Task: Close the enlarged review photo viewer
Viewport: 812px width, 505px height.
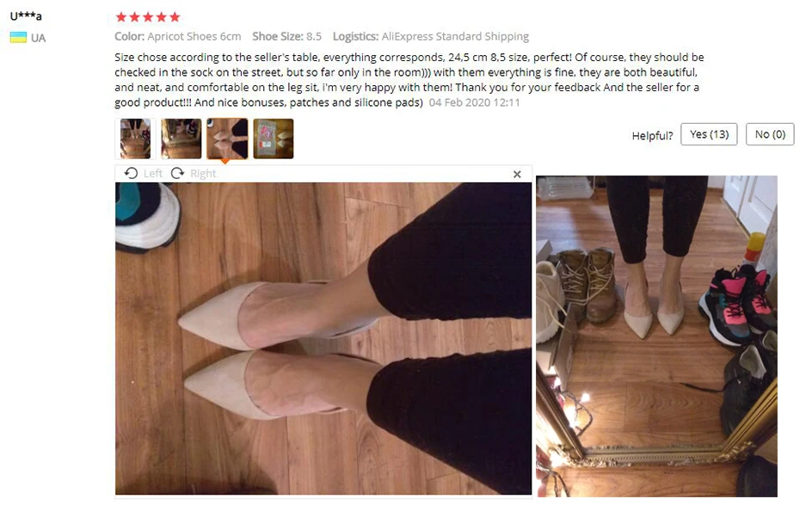Action: pos(517,175)
